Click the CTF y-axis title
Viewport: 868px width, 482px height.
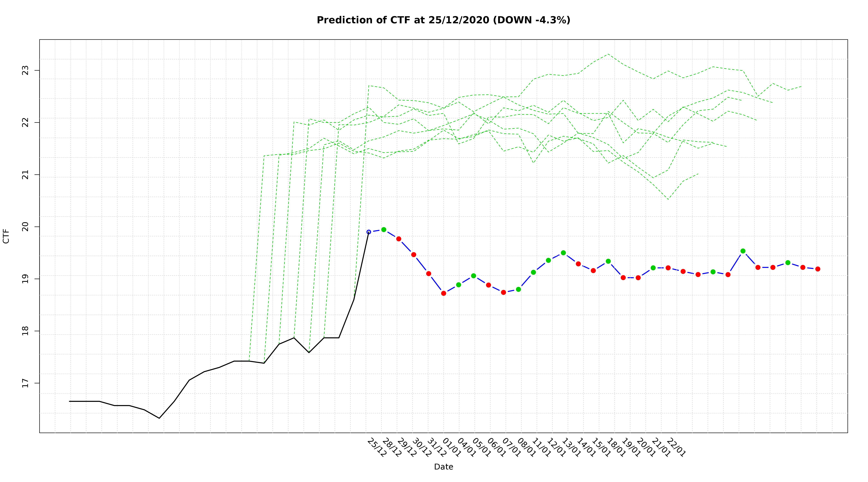pos(6,236)
